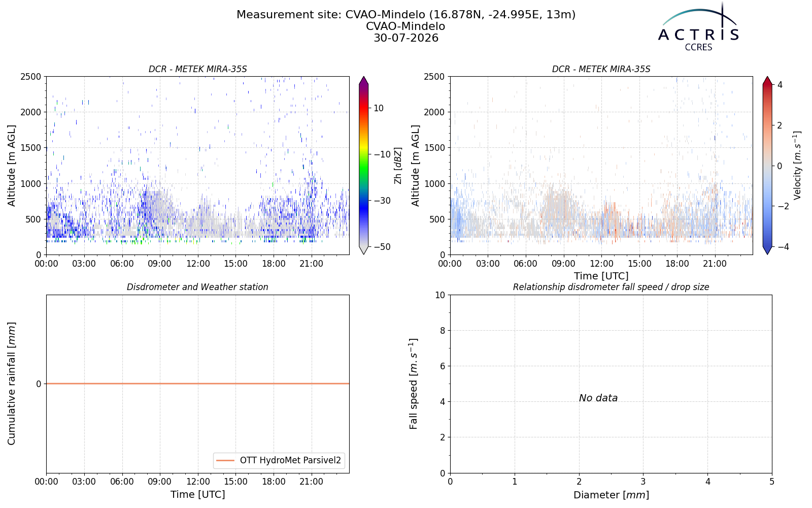The image size is (812, 508).
Task: Click the '18:00' time tick of the velocity plot
Action: click(678, 264)
